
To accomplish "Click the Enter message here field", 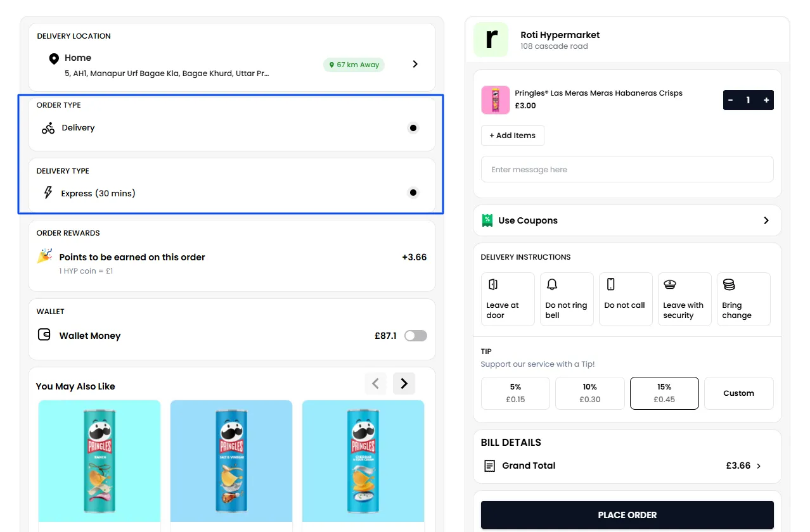I will click(x=627, y=169).
